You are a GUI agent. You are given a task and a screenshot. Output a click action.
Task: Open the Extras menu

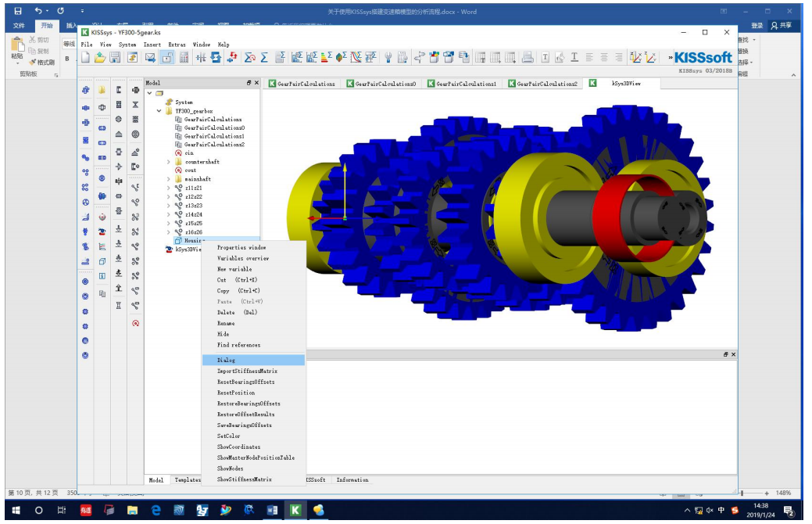[177, 45]
